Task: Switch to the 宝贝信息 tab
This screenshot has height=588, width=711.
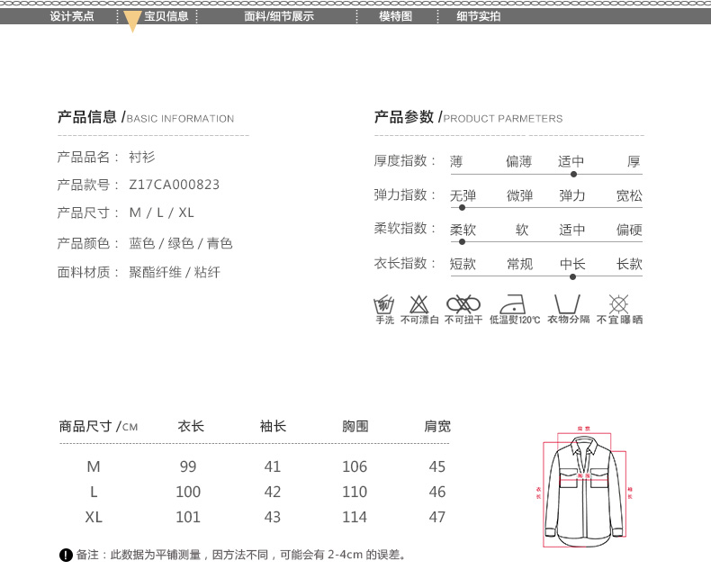Action: 166,16
